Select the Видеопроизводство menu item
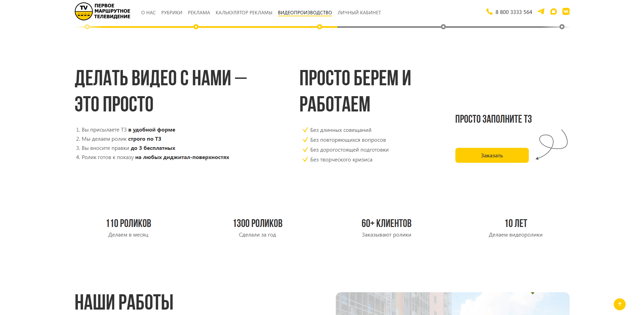The width and height of the screenshot is (644, 315). tap(305, 13)
